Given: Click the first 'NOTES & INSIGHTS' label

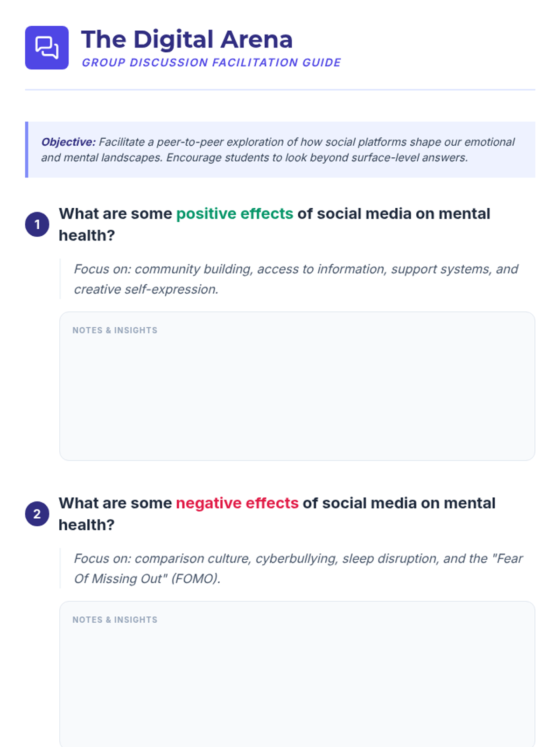Looking at the screenshot, I should tap(115, 331).
